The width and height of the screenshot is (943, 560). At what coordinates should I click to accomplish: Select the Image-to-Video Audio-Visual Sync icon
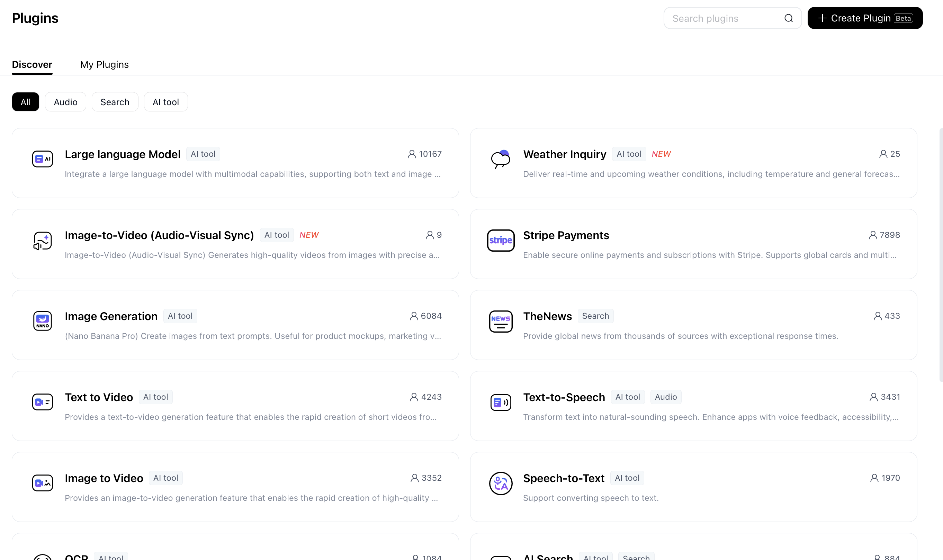42,240
